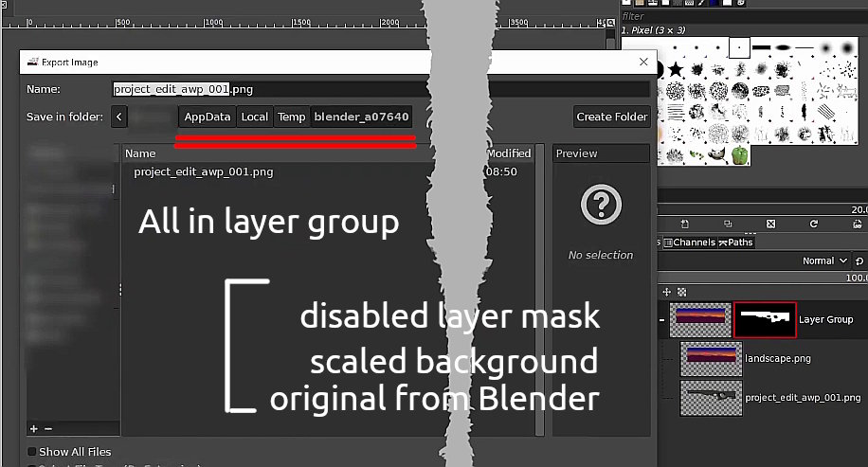Select the last fuzzy round brush in the top row
Image resolution: width=868 pixels, height=467 pixels.
click(x=847, y=48)
